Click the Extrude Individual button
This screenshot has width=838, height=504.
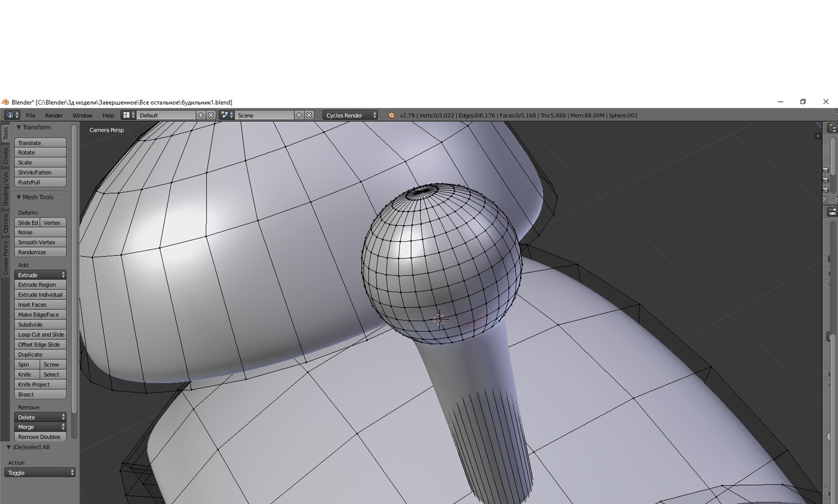pyautogui.click(x=40, y=295)
